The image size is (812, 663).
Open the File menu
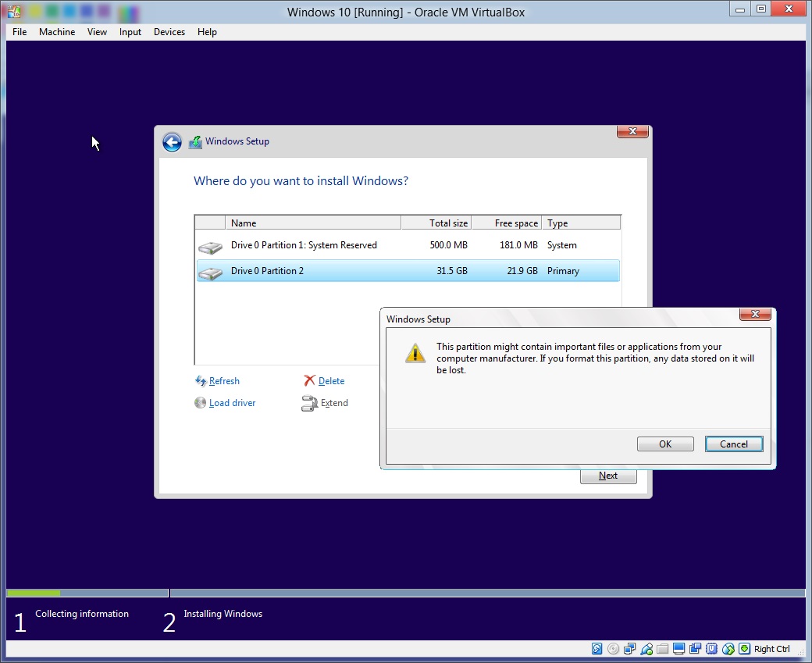point(20,31)
